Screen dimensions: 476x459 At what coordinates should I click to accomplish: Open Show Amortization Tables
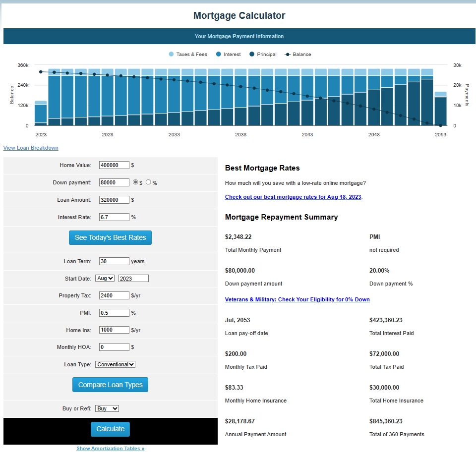pos(110,448)
